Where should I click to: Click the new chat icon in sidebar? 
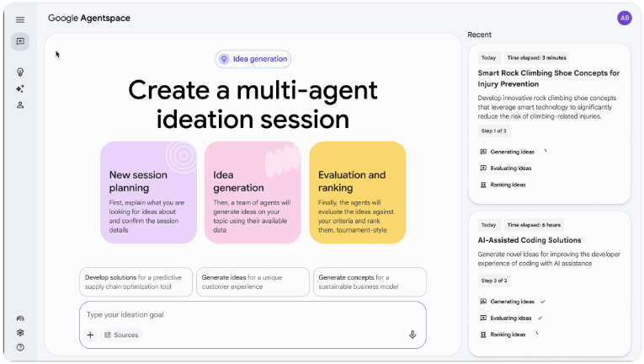(x=20, y=42)
